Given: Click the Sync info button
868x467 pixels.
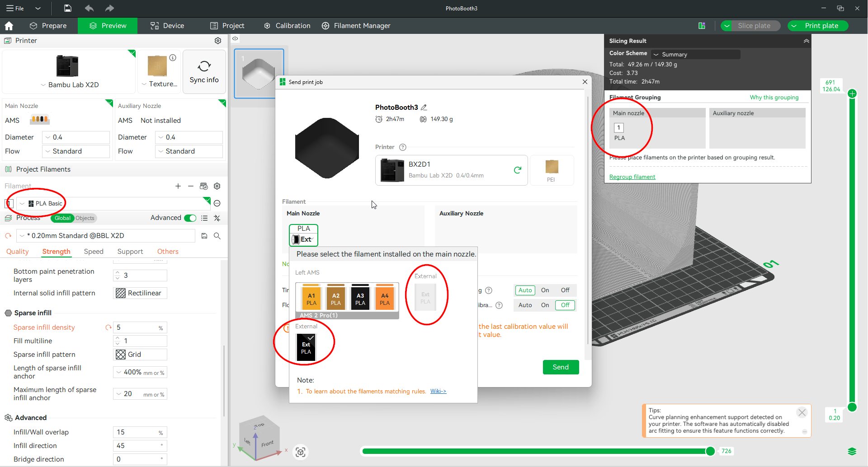Looking at the screenshot, I should pyautogui.click(x=204, y=72).
